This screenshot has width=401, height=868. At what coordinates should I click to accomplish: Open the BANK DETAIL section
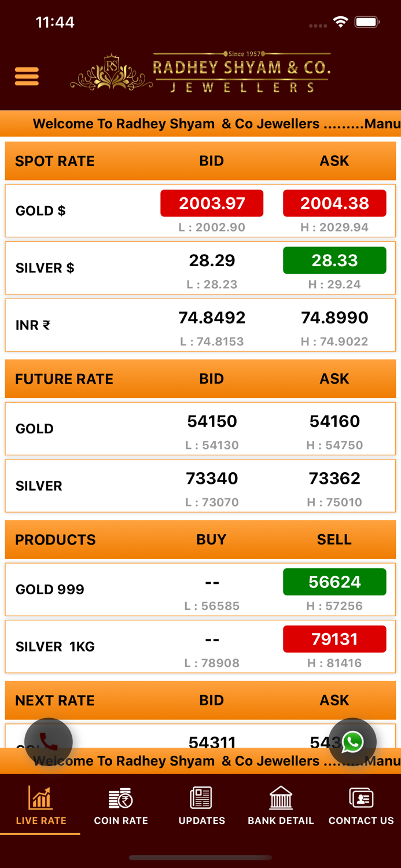pos(281,821)
